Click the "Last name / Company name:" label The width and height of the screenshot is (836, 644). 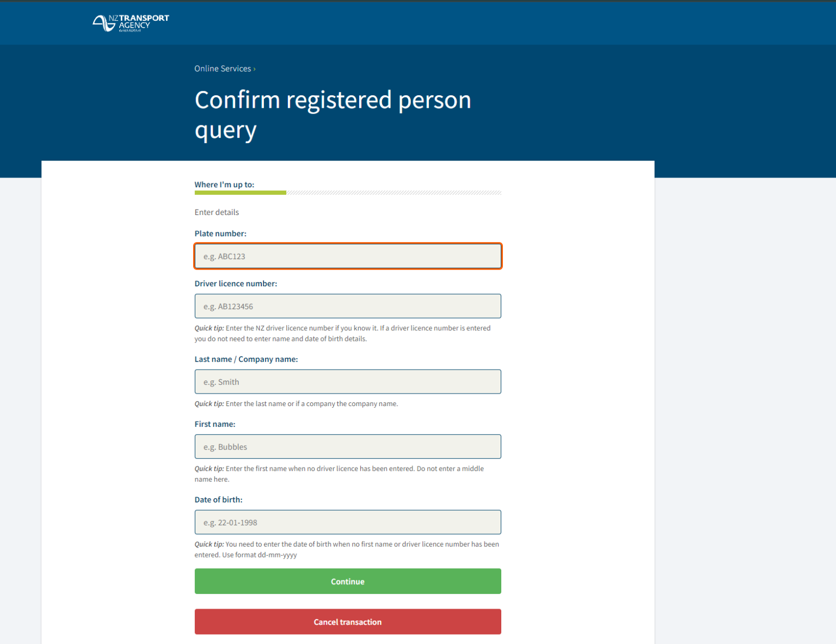246,359
